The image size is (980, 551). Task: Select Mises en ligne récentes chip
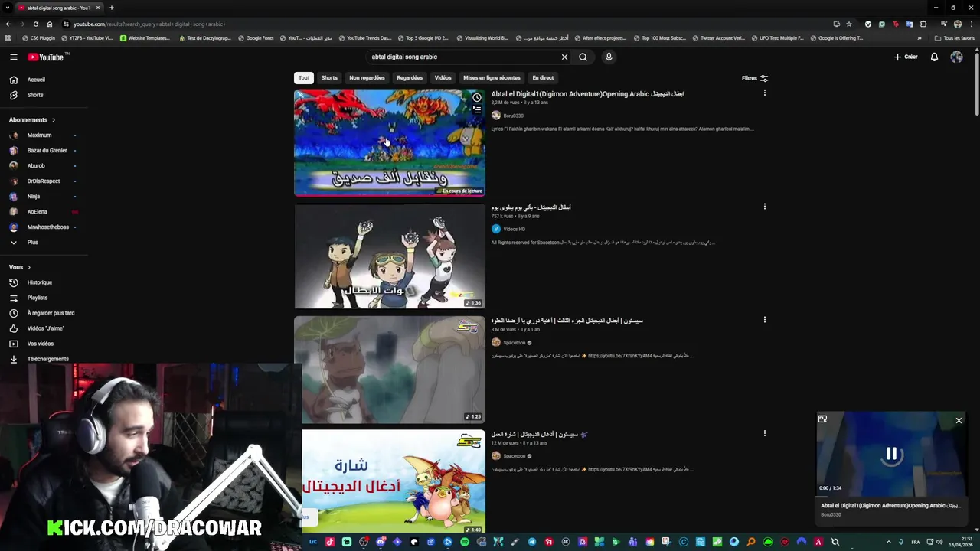point(492,77)
